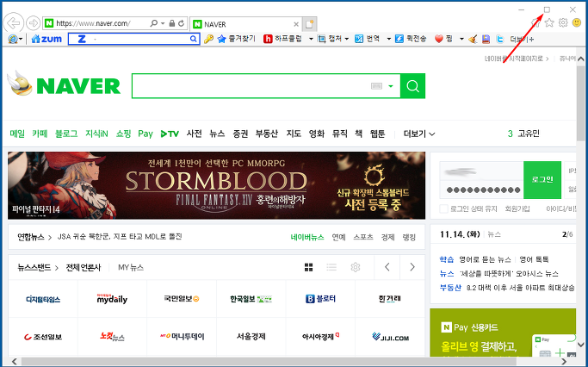This screenshot has width=588, height=367.
Task: Click the broom cleaner icon in the zum toolbar
Action: tap(473, 39)
